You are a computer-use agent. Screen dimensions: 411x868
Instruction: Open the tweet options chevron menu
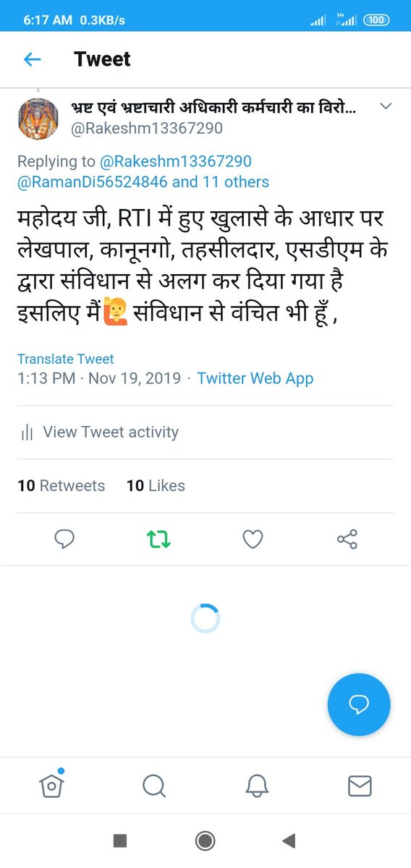coord(386,107)
